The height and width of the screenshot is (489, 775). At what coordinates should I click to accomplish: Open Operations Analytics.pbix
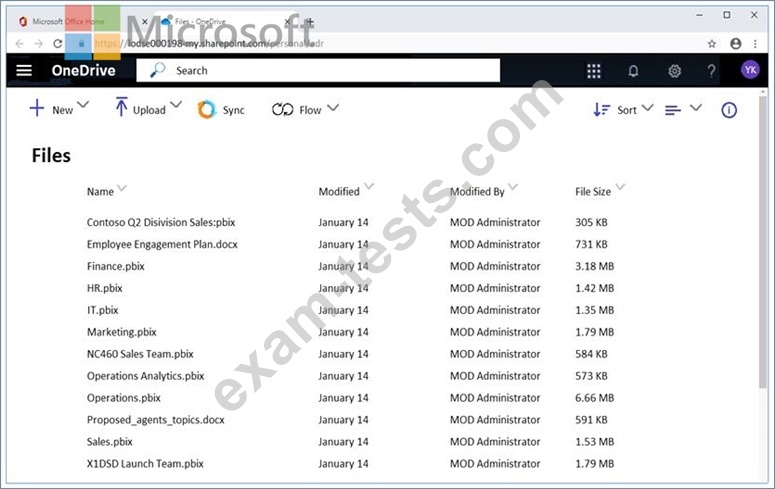(x=145, y=376)
